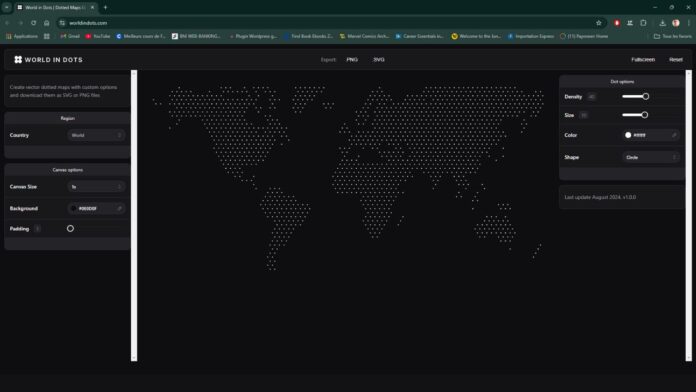This screenshot has height=392, width=696.
Task: Go back in browser history
Action: pyautogui.click(x=8, y=23)
